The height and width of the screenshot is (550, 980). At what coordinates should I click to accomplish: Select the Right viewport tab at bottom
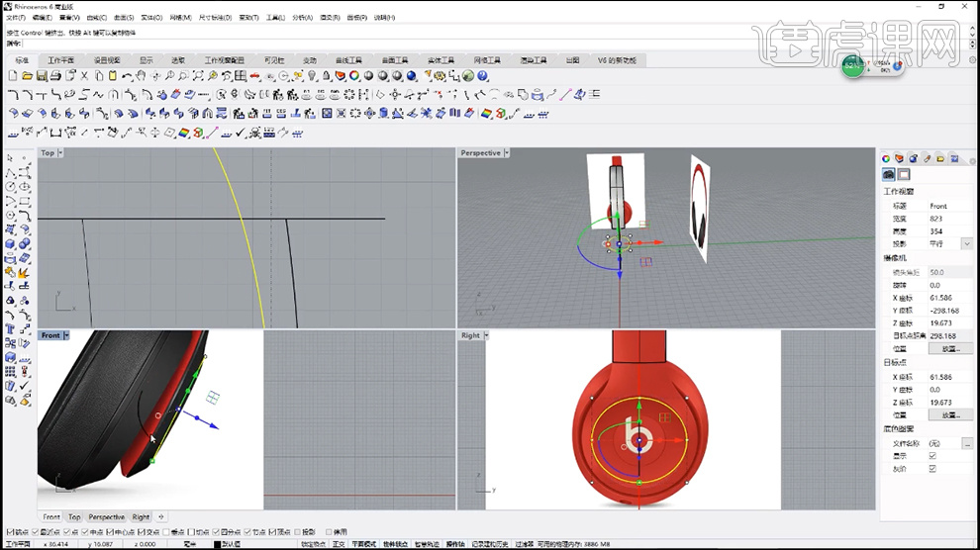(141, 517)
